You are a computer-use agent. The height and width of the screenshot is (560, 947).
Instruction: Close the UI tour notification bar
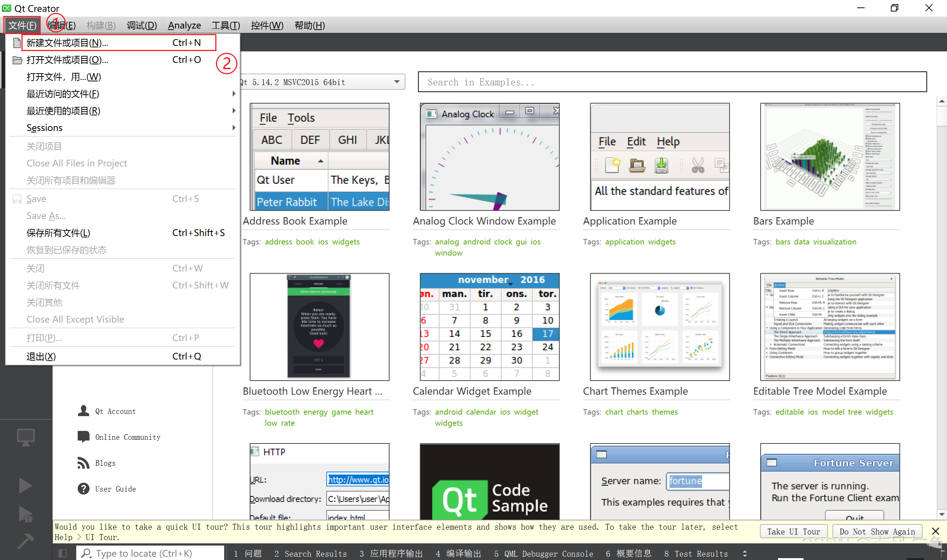(935, 531)
